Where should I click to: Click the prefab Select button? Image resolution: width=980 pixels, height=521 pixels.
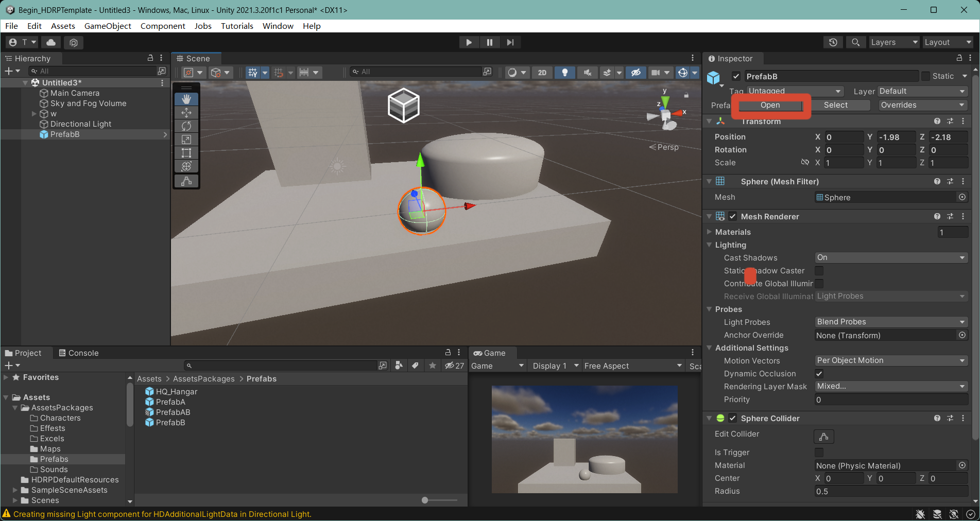click(836, 105)
